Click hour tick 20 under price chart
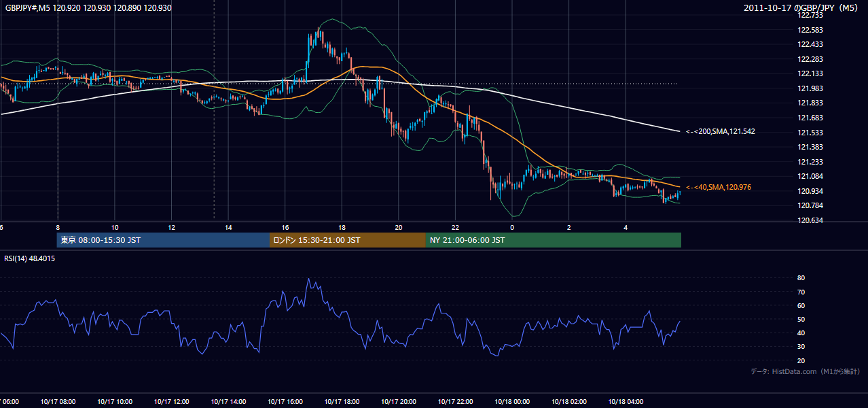 (399, 227)
